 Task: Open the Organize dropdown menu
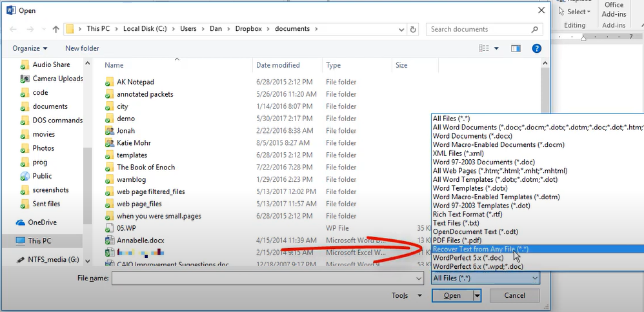tap(30, 48)
